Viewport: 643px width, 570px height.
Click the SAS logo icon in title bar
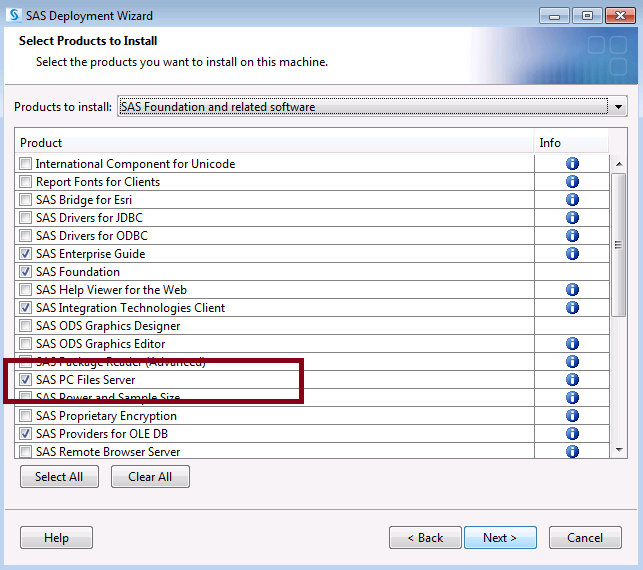pyautogui.click(x=14, y=15)
